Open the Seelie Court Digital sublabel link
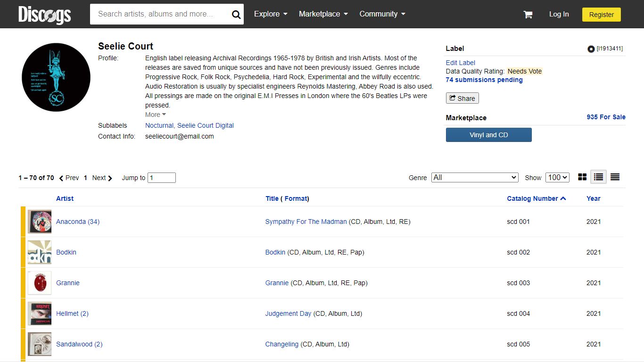This screenshot has width=644, height=362. (206, 125)
